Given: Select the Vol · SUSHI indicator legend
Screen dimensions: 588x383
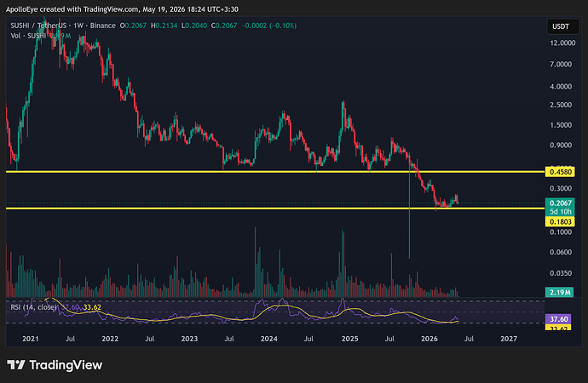Looking at the screenshot, I should pyautogui.click(x=28, y=36).
